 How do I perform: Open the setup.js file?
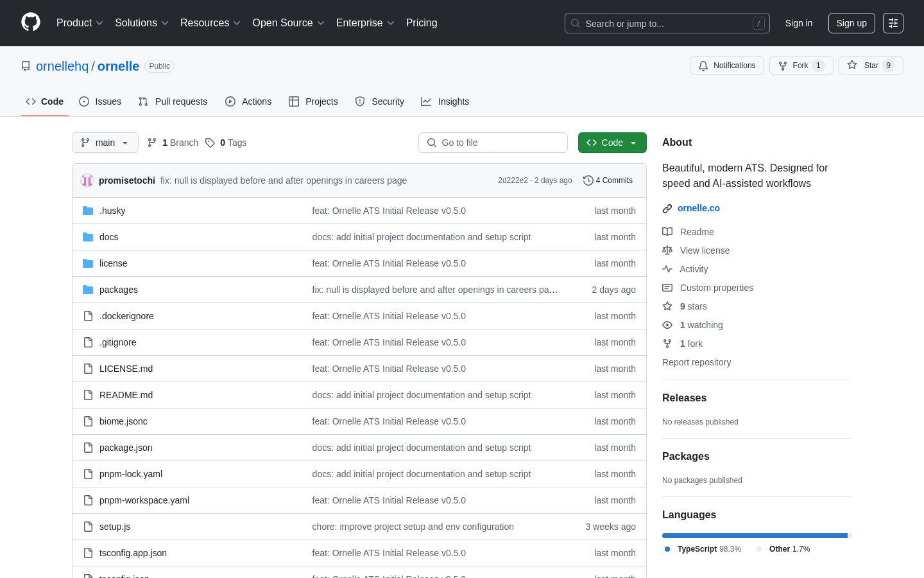click(115, 527)
